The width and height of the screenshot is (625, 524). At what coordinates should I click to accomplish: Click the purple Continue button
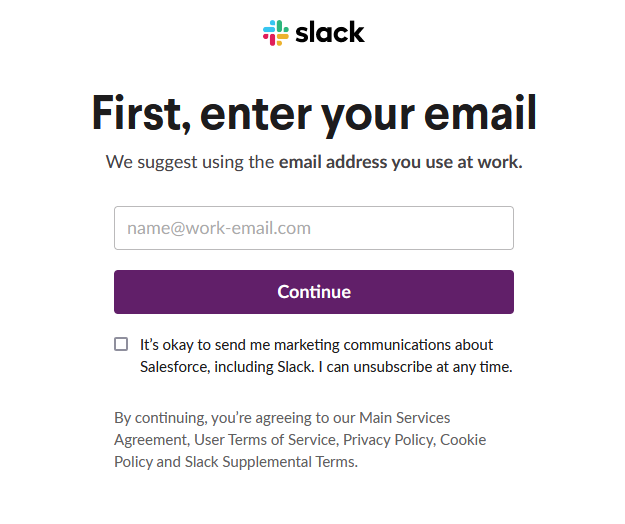314,292
